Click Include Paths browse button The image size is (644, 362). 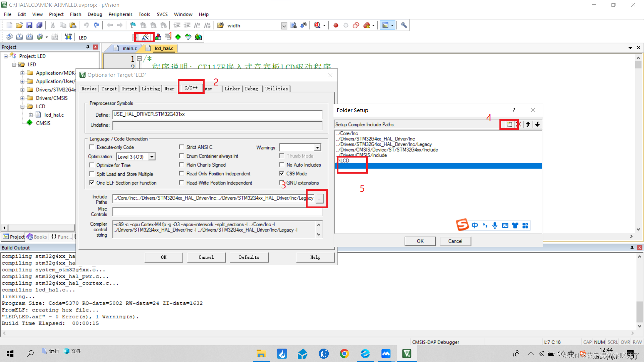pos(320,198)
